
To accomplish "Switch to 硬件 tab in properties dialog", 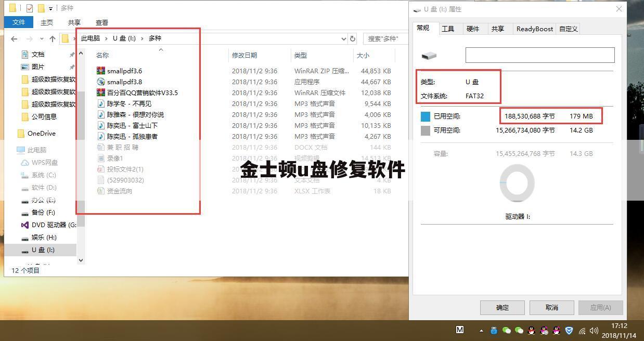I will (x=473, y=29).
